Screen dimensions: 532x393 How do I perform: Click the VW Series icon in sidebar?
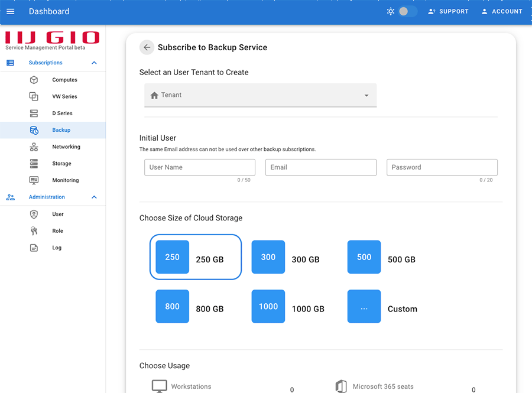(x=34, y=96)
